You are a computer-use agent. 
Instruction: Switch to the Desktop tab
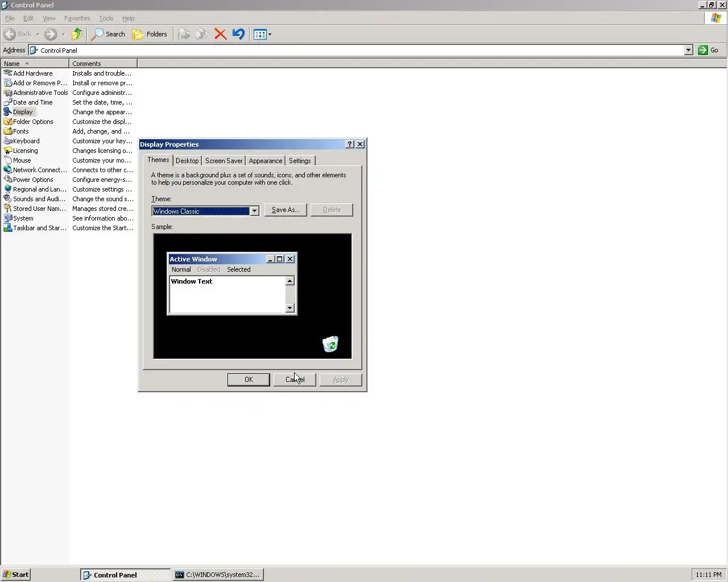pyautogui.click(x=187, y=161)
